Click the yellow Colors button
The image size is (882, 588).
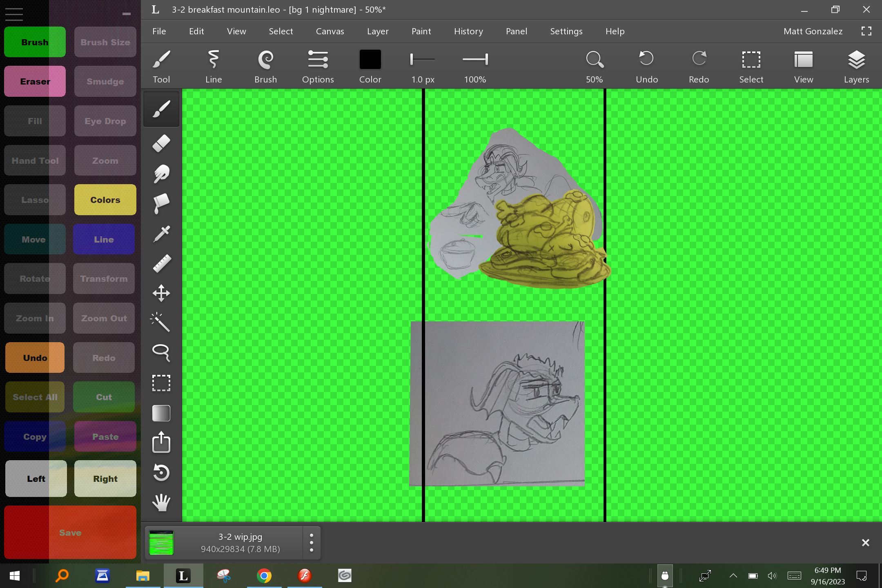105,200
